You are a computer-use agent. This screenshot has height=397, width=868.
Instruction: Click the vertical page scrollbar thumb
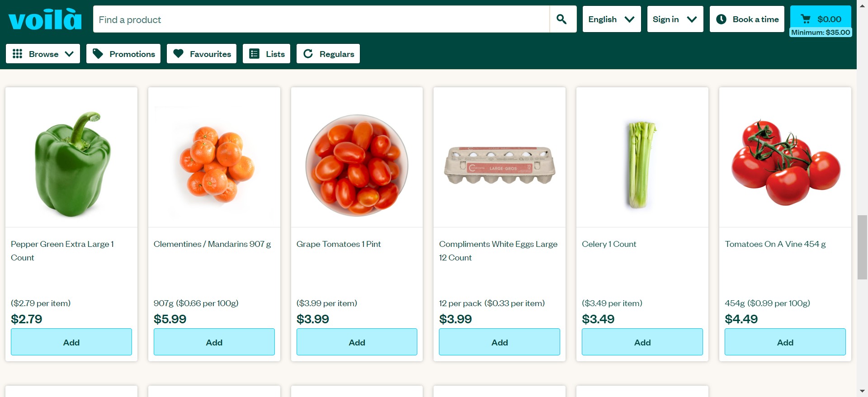tap(862, 247)
